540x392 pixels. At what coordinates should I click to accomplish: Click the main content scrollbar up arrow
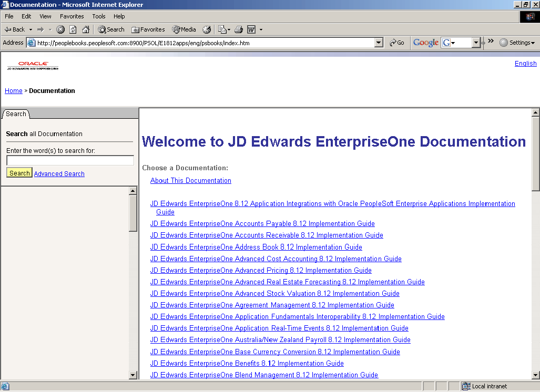click(535, 112)
